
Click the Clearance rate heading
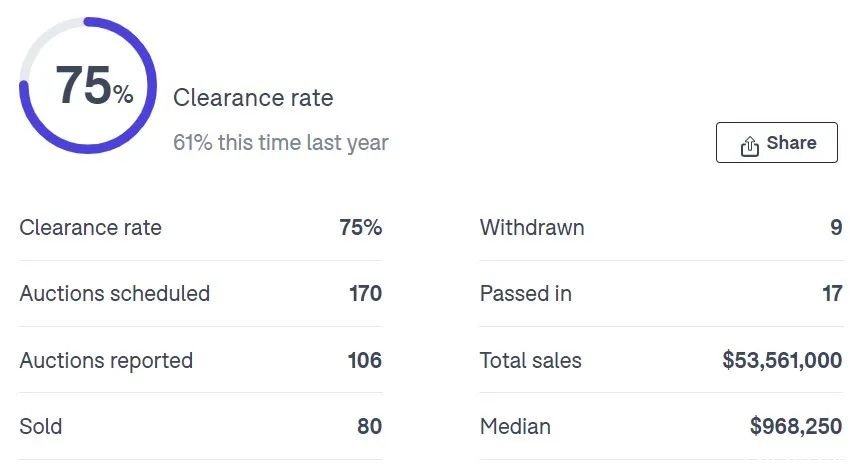click(253, 98)
